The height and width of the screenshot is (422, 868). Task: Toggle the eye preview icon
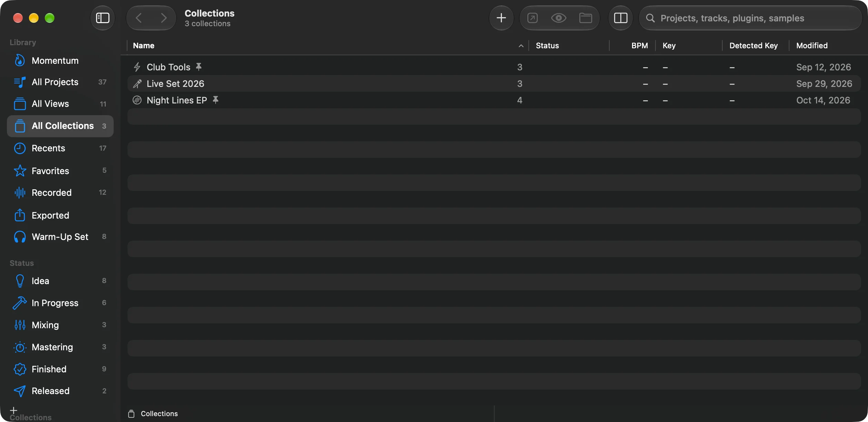coord(559,18)
